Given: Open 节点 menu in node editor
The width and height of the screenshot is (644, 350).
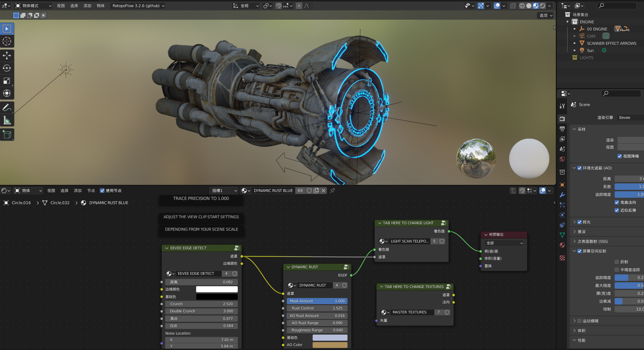Looking at the screenshot, I should pyautogui.click(x=91, y=191).
